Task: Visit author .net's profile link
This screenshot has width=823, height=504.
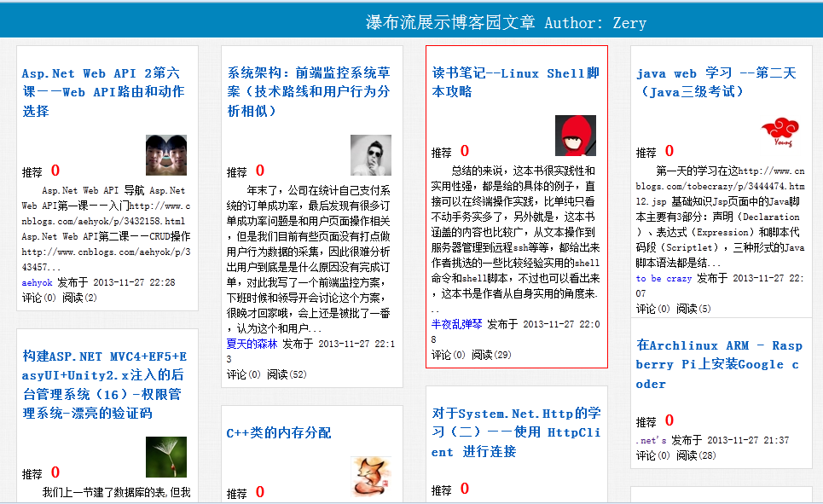Action: pyautogui.click(x=651, y=441)
